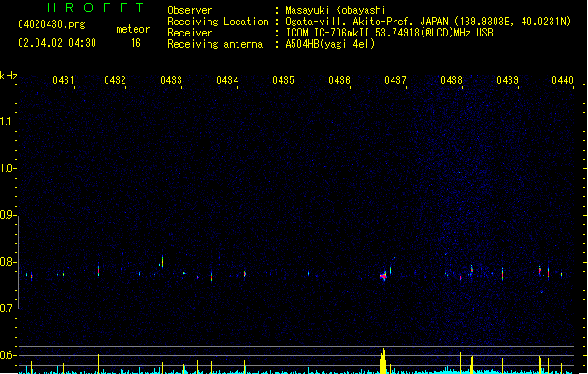588x374 pixels.
Task: Click the 1.1 kHz frequency label
Action: (x=7, y=122)
